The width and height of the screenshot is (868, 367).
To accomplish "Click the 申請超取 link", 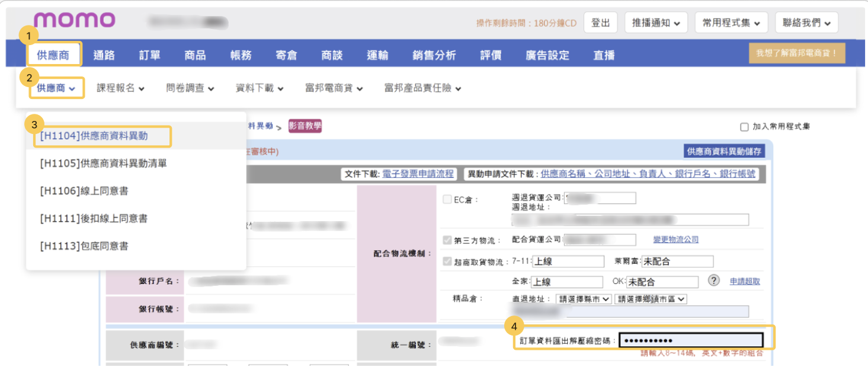I will point(744,282).
